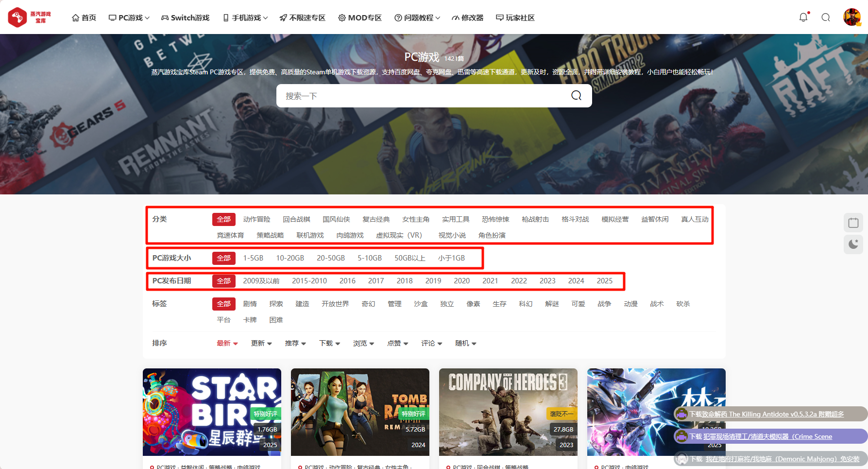The image size is (868, 469).
Task: Open the Star Birds 星辰群鸟 game thumbnail
Action: 212,412
